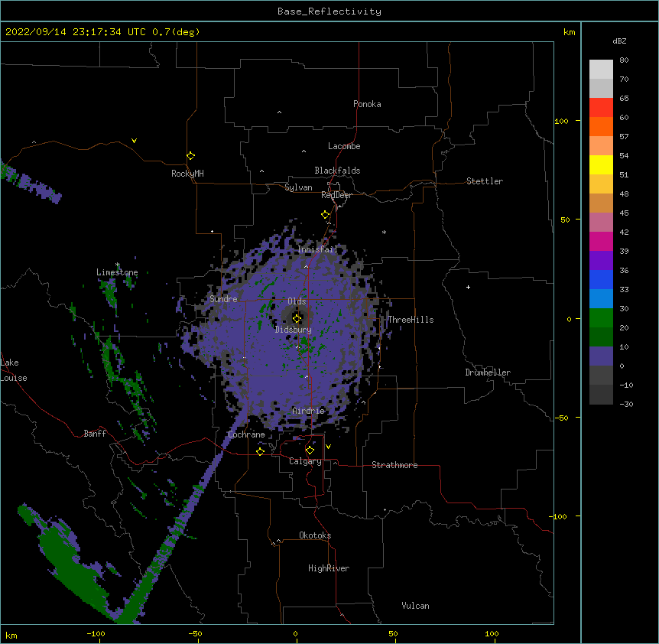The height and width of the screenshot is (644, 659).
Task: Click the white asterisk marker east of Innisfail
Action: pos(384,232)
